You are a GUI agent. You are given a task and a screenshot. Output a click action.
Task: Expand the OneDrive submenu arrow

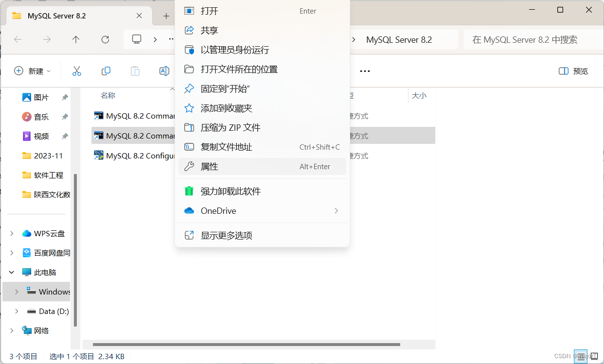(x=336, y=211)
